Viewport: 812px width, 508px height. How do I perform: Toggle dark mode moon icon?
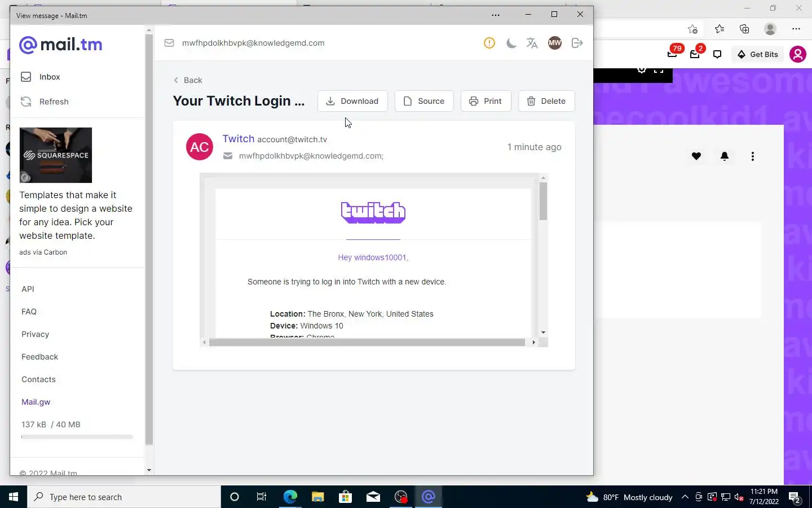[511, 43]
